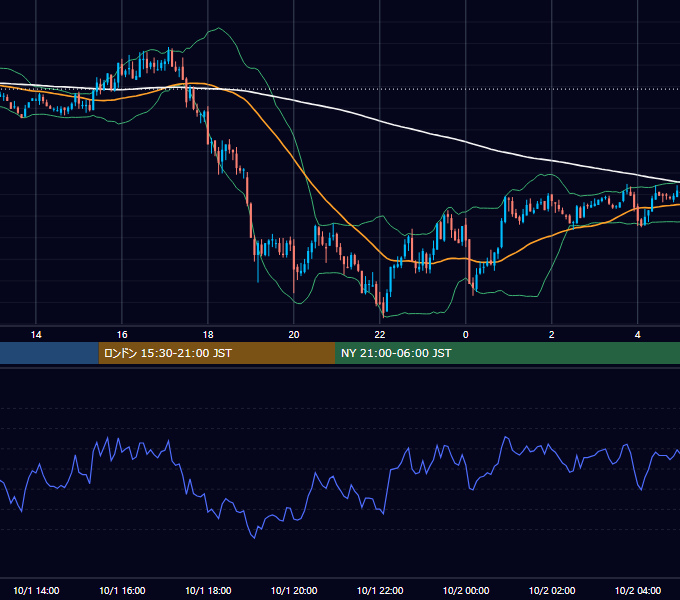Click the 10/1 16:00 oscillator axis label
Screen dimensions: 680x600
coord(122,590)
